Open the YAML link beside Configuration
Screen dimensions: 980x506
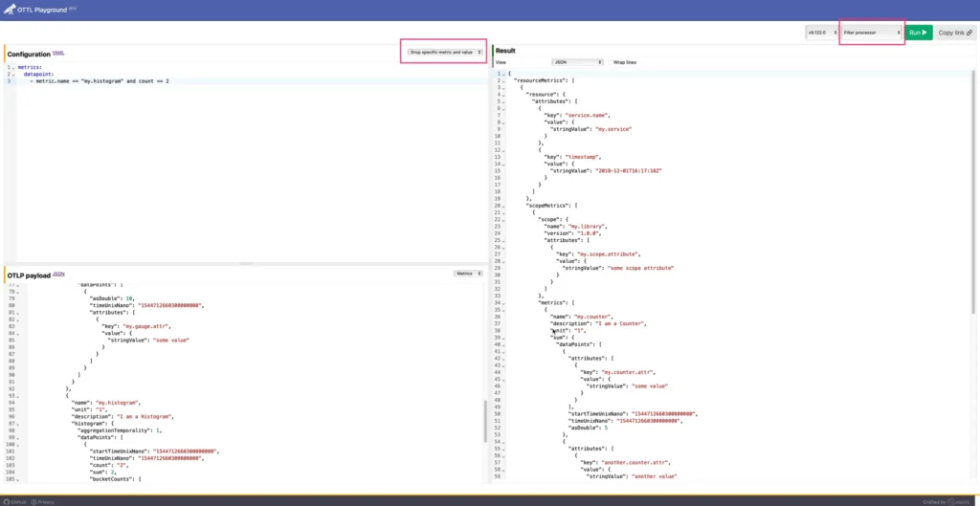coord(58,54)
